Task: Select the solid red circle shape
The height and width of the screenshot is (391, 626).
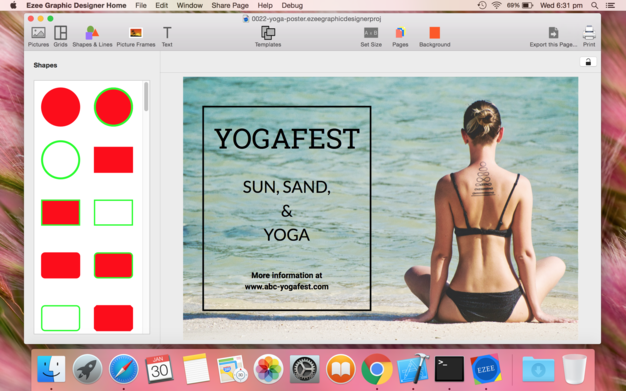Action: tap(61, 107)
